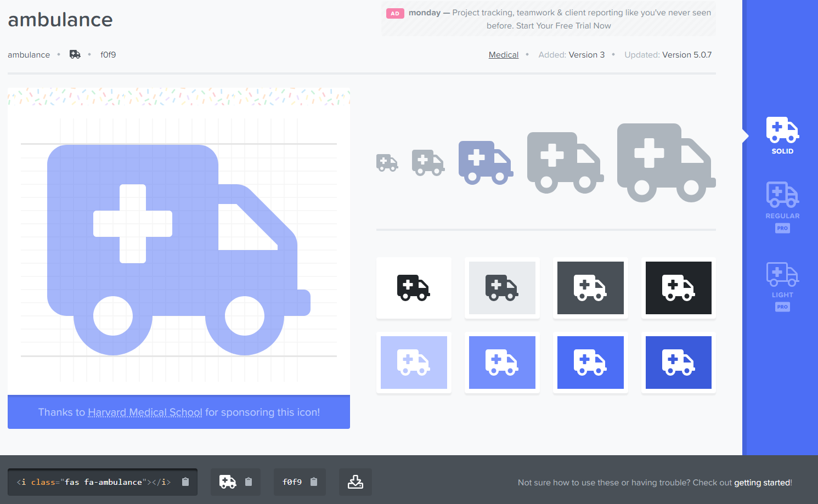Click the ambulance breadcrumb text
This screenshot has width=818, height=504.
coord(29,54)
